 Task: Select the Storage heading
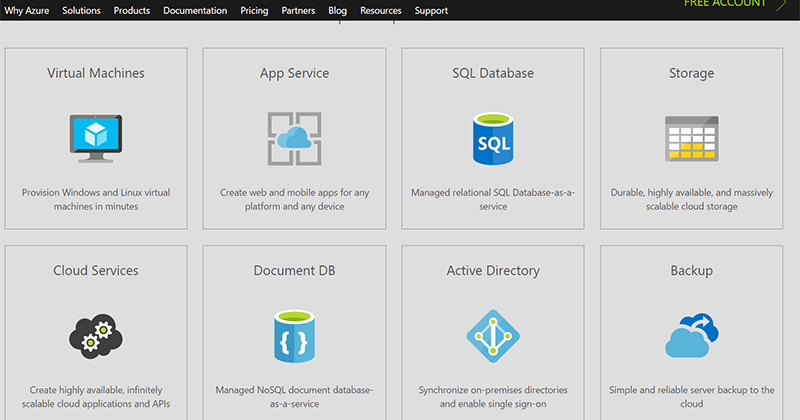pos(691,73)
